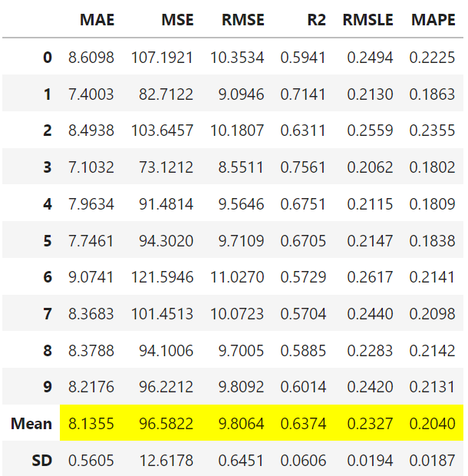Screen dimensions: 468x476
Task: Click RMSE value 11.0270
Action: click(237, 277)
